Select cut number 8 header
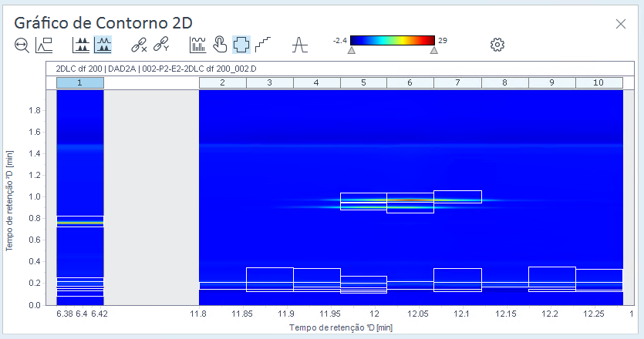Image resolution: width=644 pixels, height=339 pixels. pos(504,82)
